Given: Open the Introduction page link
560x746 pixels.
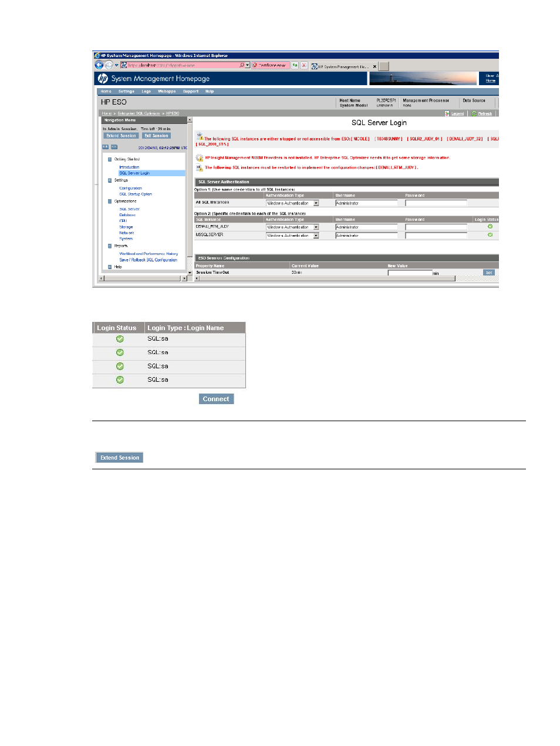Looking at the screenshot, I should (129, 167).
